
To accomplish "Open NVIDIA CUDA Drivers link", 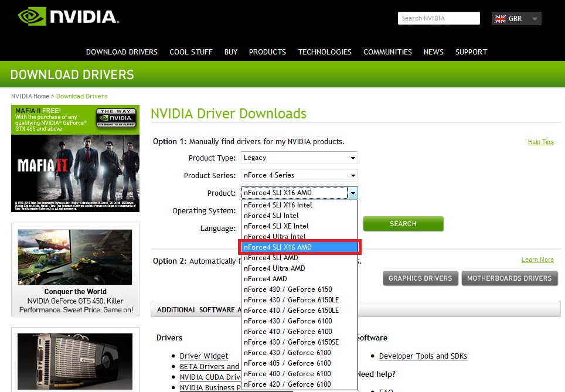I will (x=210, y=377).
